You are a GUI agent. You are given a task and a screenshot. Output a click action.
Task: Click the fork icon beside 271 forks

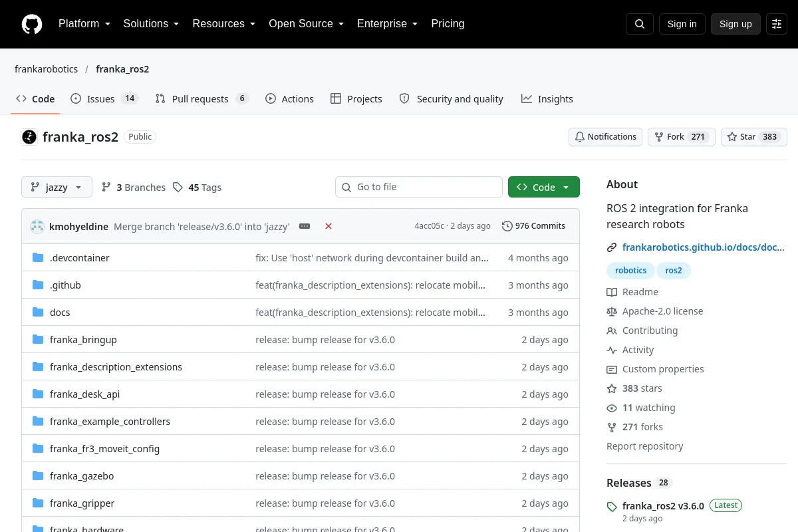pyautogui.click(x=612, y=427)
